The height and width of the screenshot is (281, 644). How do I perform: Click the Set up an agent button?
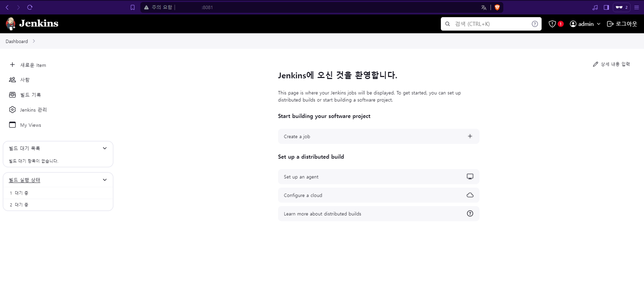tap(379, 177)
